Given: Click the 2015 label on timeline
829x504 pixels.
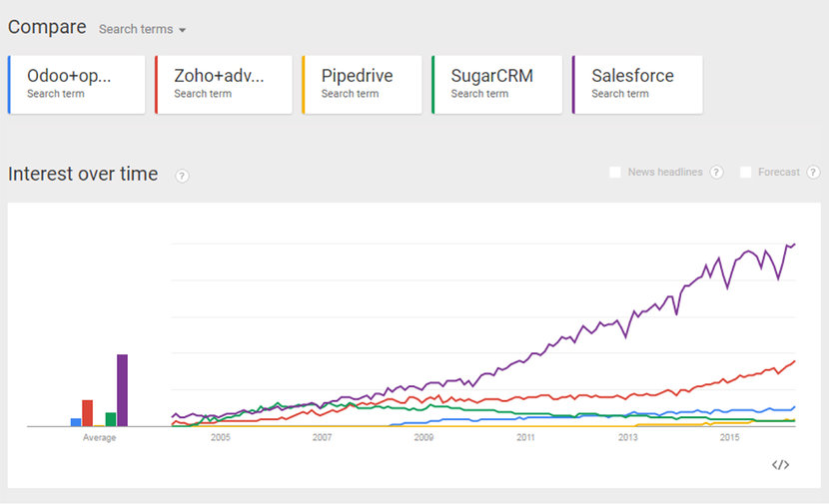Looking at the screenshot, I should (729, 437).
